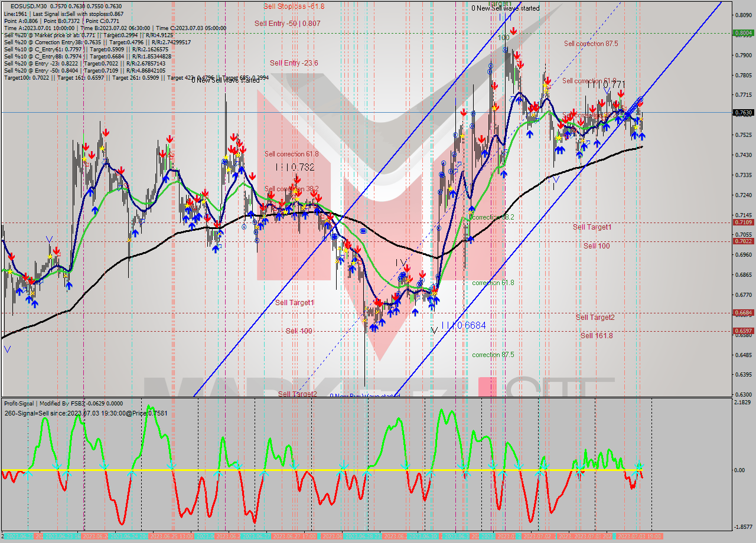Screen dimensions: 756x543
Task: Select the '2023.07.03 19:00' time axis label
Action: (640, 536)
